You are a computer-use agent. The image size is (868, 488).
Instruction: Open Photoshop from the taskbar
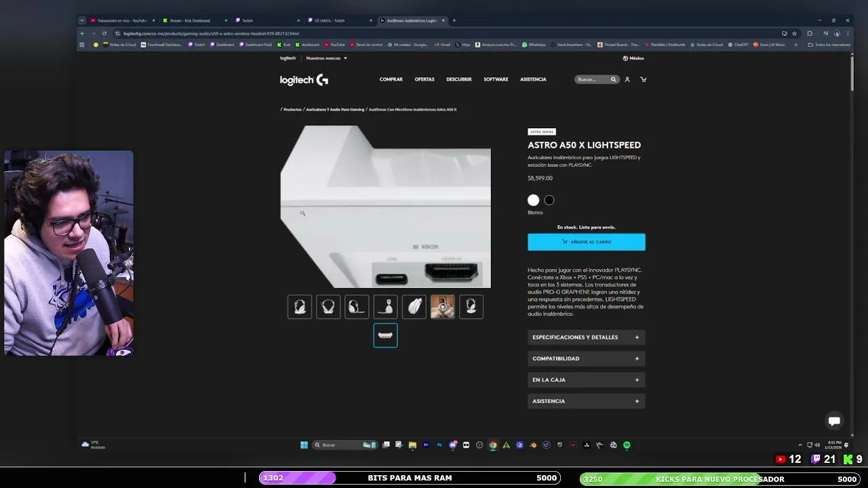(x=439, y=445)
